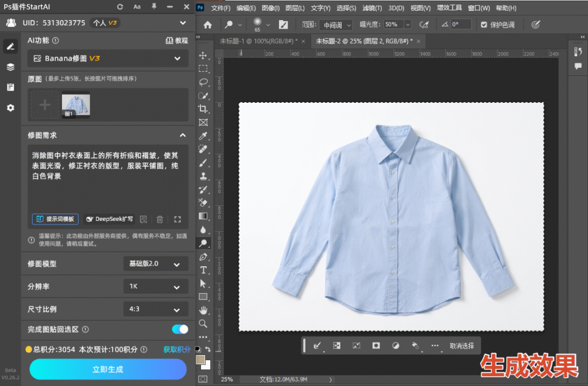This screenshot has width=588, height=386.
Task: Delete the prompt text with trash icon
Action: (160, 220)
